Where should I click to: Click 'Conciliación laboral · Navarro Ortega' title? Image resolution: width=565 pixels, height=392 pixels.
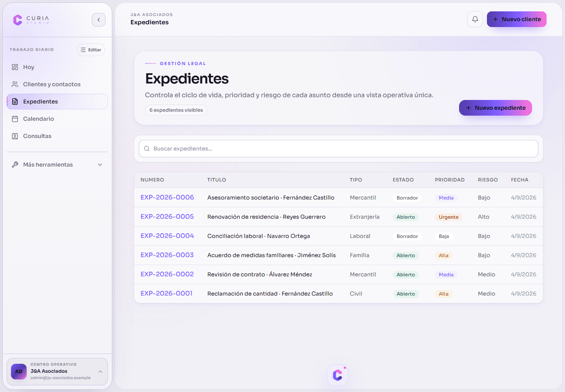(x=259, y=236)
